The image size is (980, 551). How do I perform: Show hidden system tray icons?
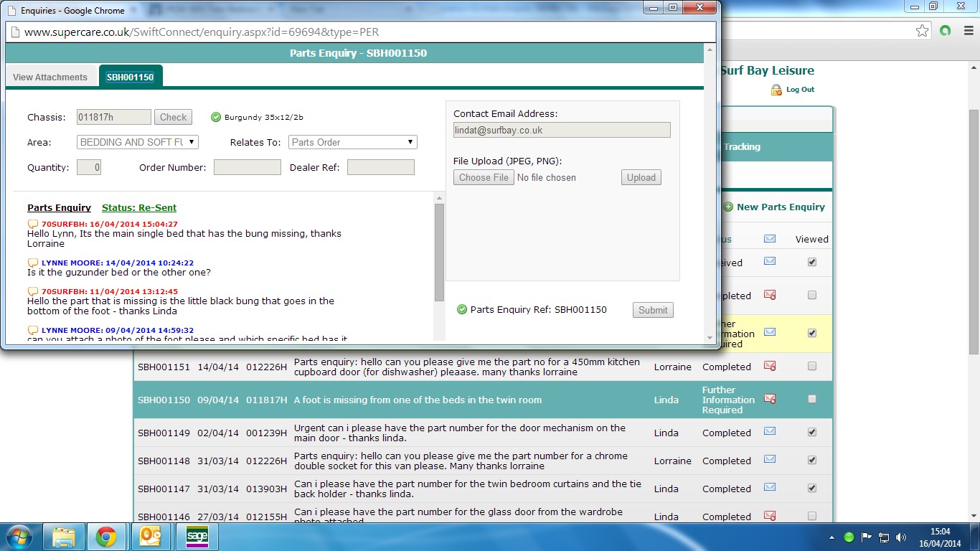coord(831,537)
